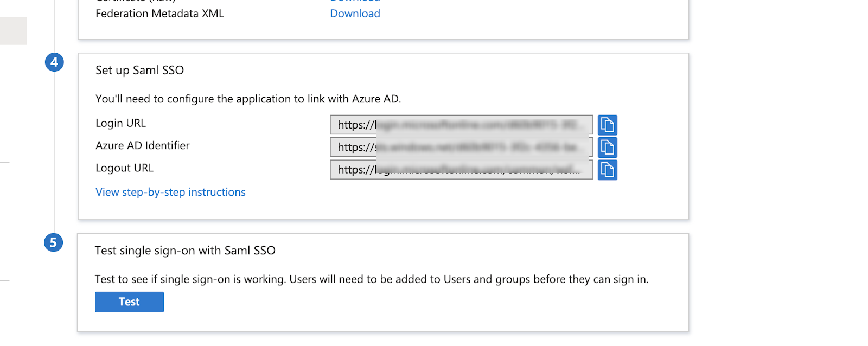Focus the Azure AD Identifier field
Image resolution: width=868 pixels, height=346 pixels.
(x=461, y=148)
